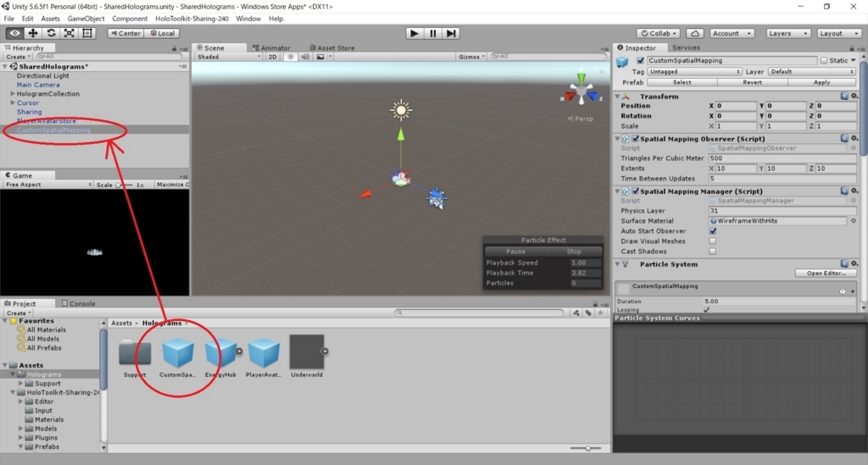868x465 pixels.
Task: Enable Cast Shadows checkbox
Action: point(713,251)
